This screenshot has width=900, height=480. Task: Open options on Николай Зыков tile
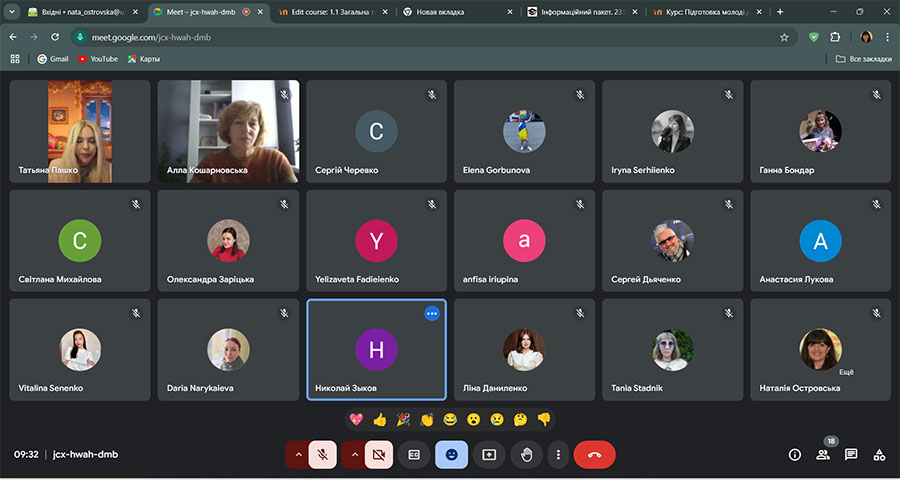(x=432, y=313)
